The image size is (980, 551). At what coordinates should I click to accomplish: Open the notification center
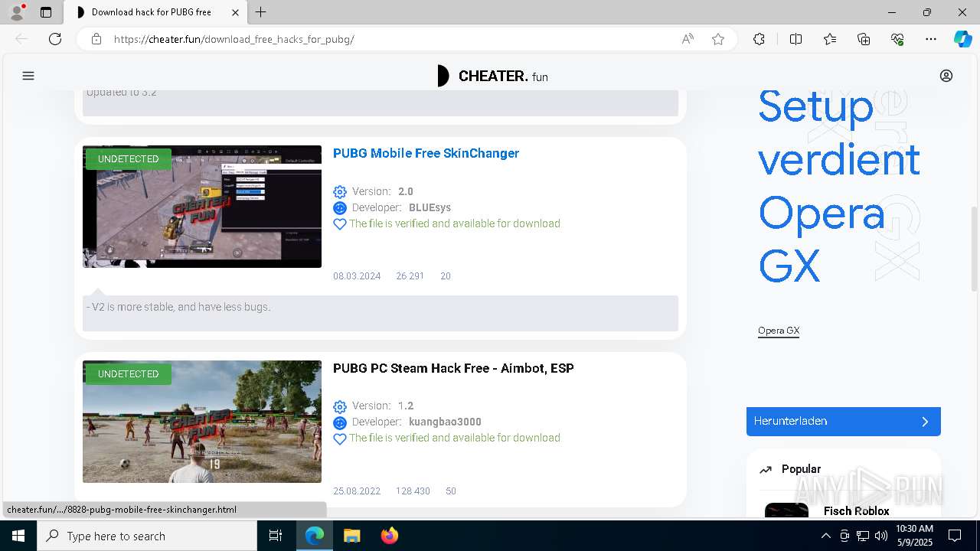(955, 536)
